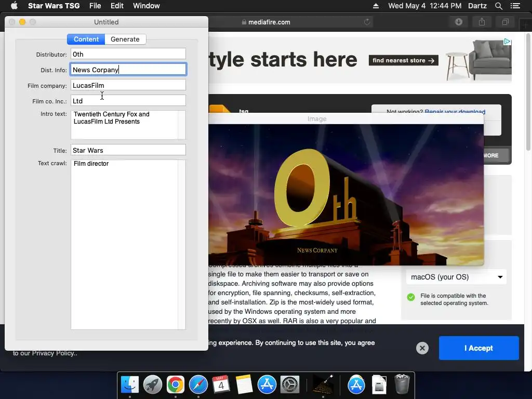Viewport: 532px width, 399px height.
Task: Click the Distributor field containing 0th
Action: [x=128, y=54]
